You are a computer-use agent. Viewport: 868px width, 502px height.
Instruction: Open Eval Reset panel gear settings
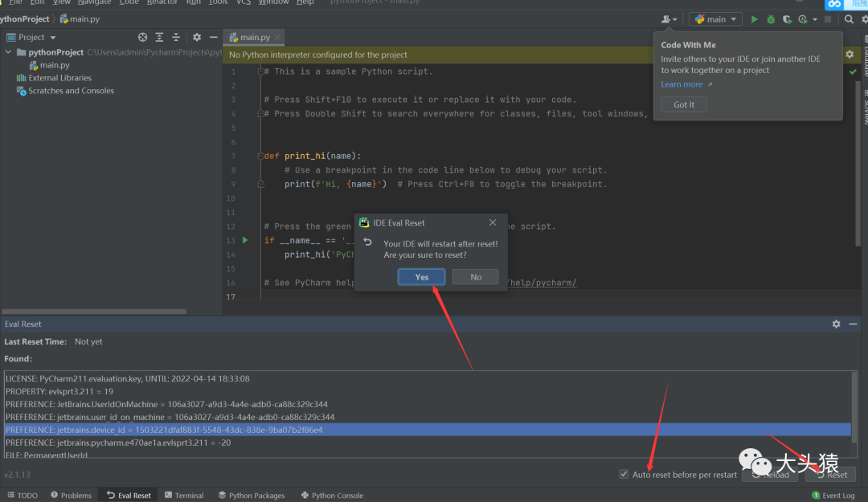tap(836, 324)
